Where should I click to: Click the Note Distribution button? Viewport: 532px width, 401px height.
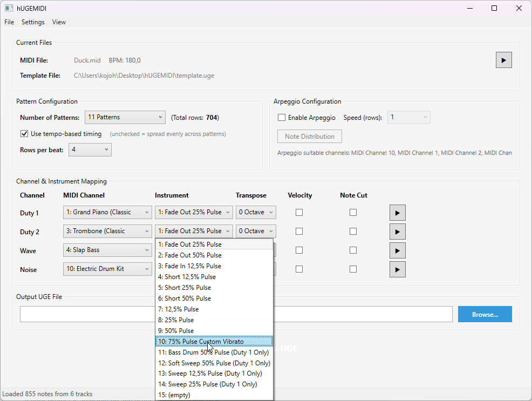coord(309,137)
